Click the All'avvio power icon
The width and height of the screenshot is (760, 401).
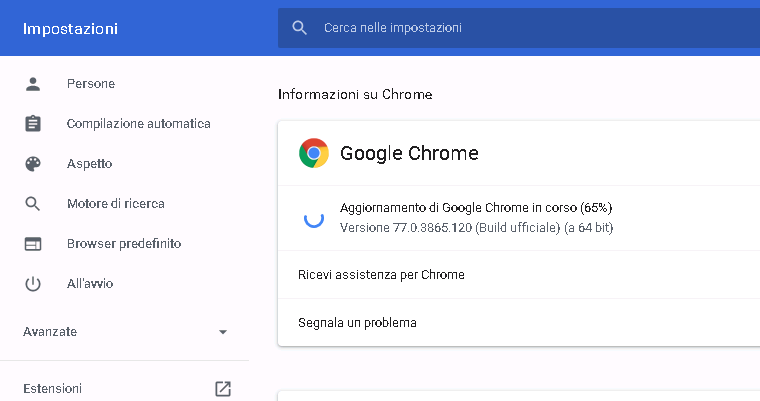tap(33, 284)
